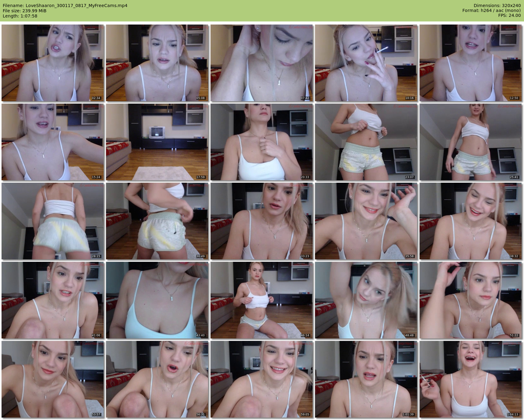Select the thumbnail timestamped 46:14
Screen dimensions: 524x420
click(x=262, y=300)
